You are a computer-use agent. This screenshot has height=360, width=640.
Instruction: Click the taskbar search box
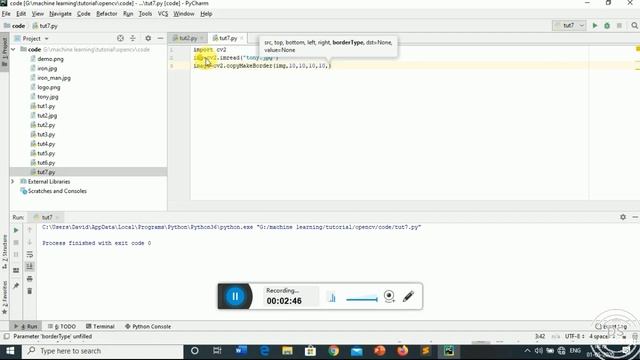click(x=102, y=351)
